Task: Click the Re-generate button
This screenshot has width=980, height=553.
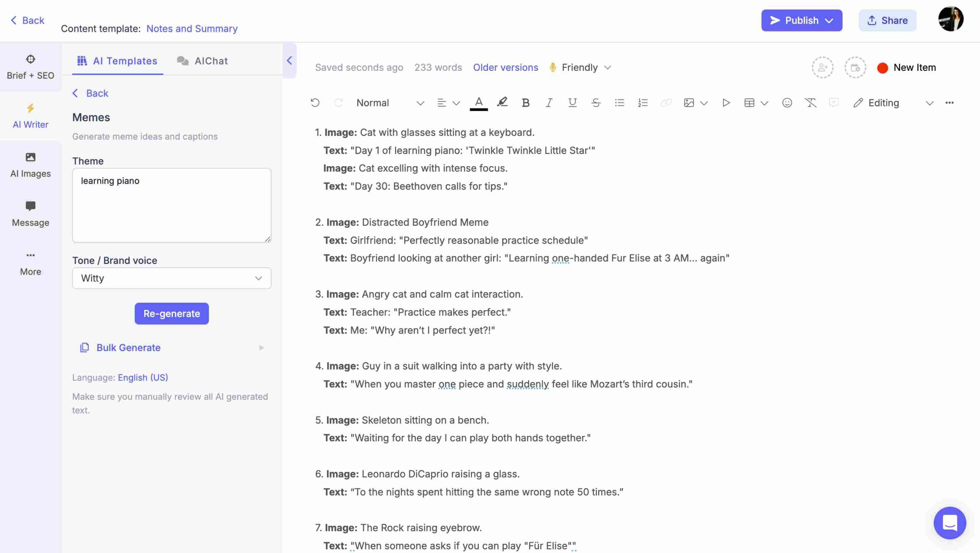Action: coord(171,313)
